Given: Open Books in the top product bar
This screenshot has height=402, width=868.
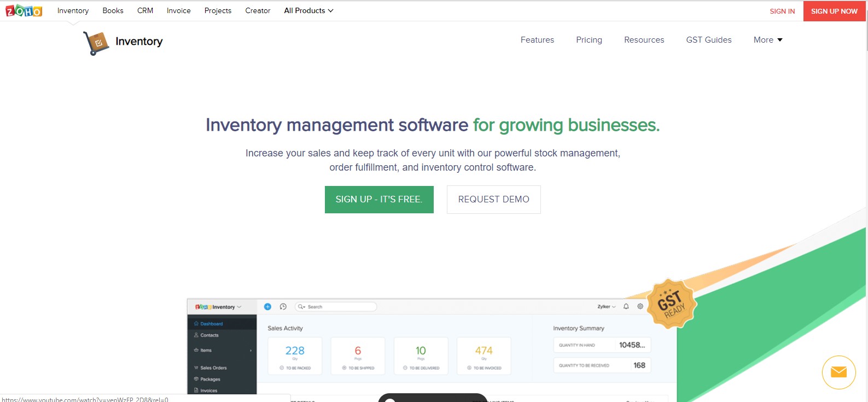Looking at the screenshot, I should [113, 10].
